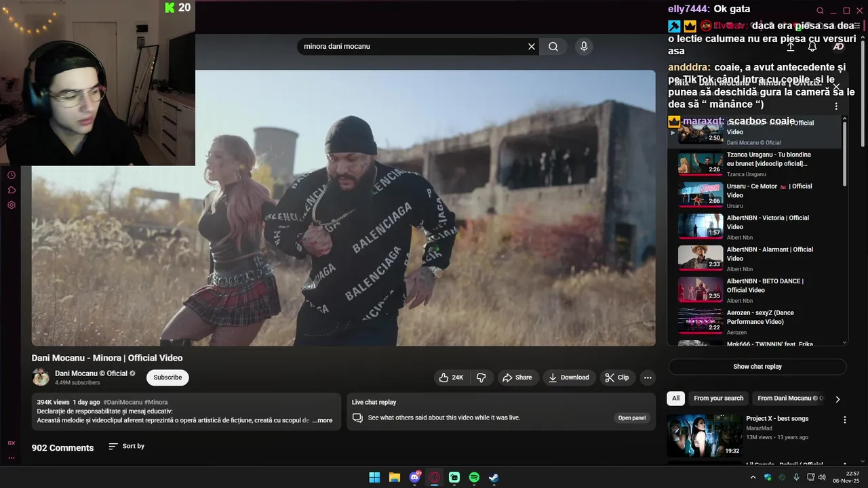Open Discord from taskbar
The height and width of the screenshot is (488, 868).
click(x=414, y=477)
